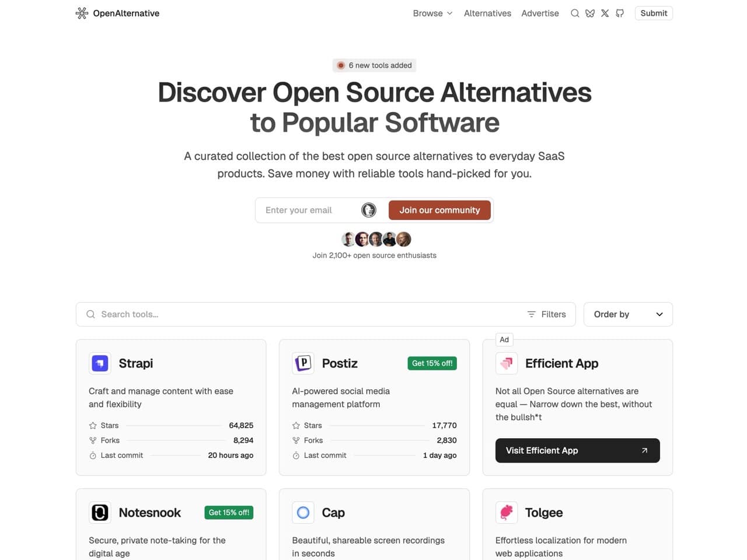Open the Notesnook tool title
The image size is (747, 560).
click(x=149, y=513)
